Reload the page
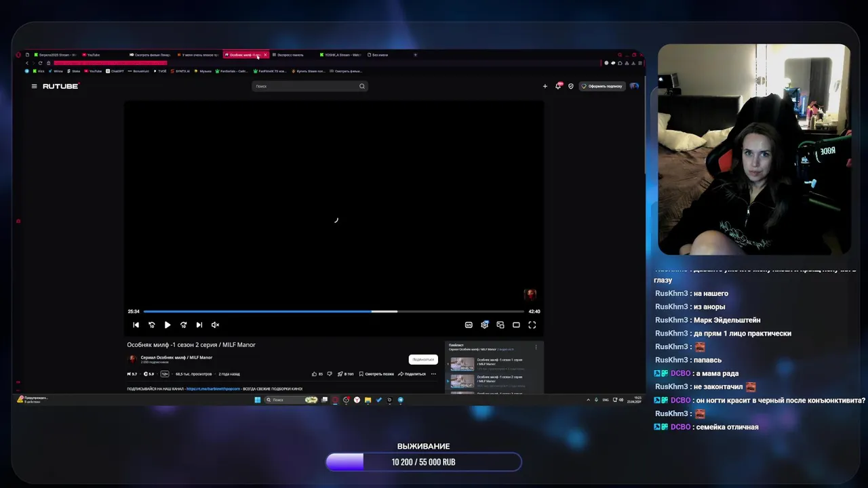Screen dimensions: 868x488 [x=40, y=63]
